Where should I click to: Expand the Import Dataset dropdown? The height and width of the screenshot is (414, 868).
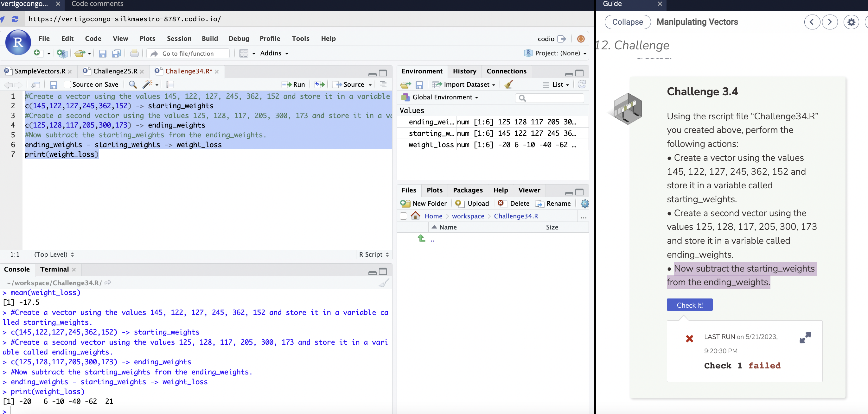coord(464,85)
